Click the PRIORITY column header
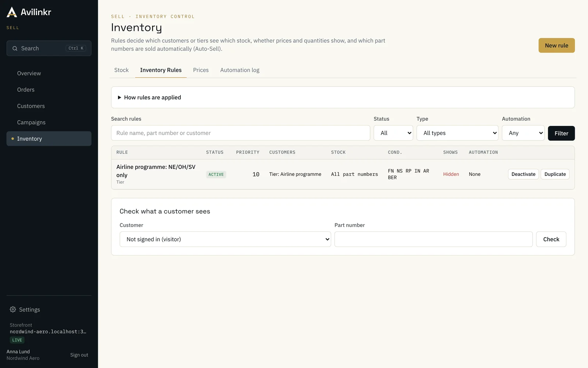 coord(248,152)
